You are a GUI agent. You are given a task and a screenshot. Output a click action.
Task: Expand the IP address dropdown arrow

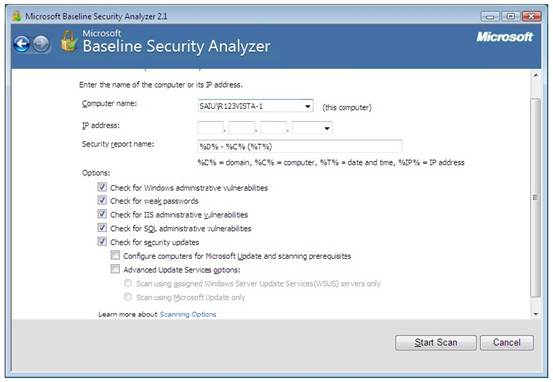(x=327, y=128)
